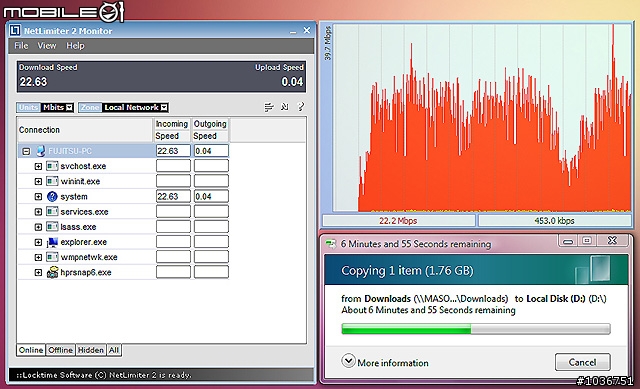
Task: Click the copy progress bar
Action: (476, 329)
